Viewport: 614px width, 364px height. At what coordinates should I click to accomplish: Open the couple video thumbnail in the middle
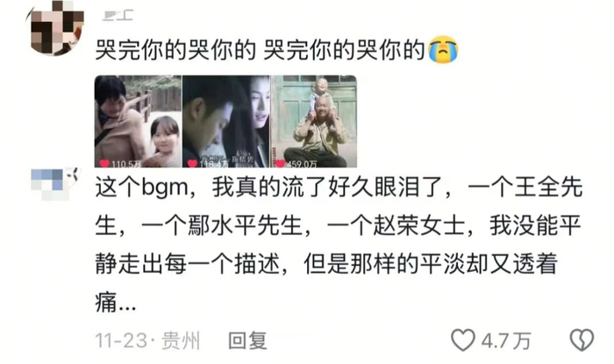click(x=226, y=121)
